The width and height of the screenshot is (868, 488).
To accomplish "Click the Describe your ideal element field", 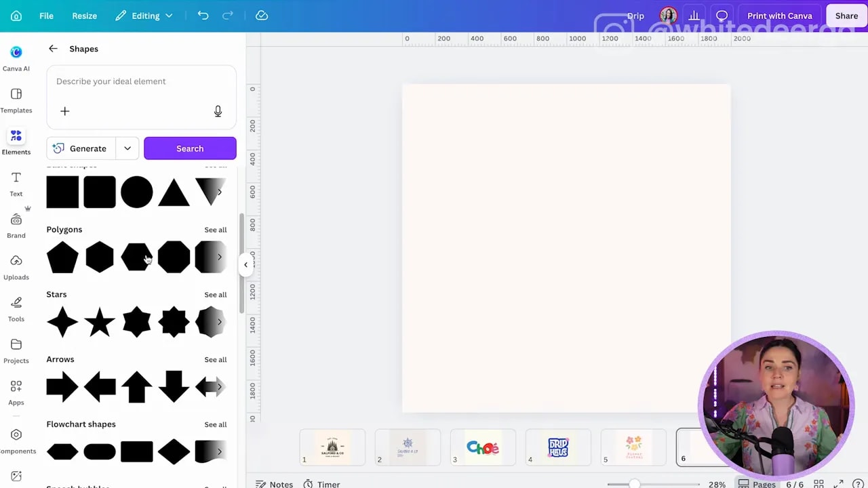I will click(141, 81).
